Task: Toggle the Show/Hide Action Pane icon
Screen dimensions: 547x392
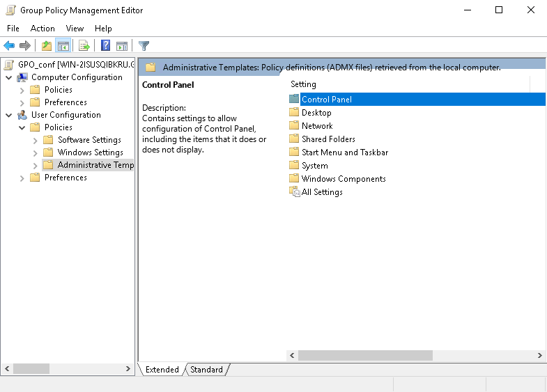Action: (122, 46)
